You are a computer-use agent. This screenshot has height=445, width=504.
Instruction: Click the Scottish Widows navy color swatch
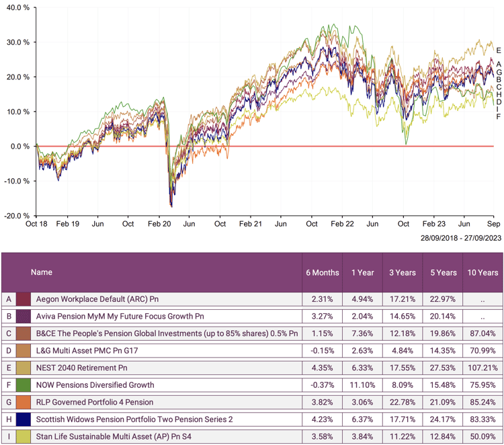[23, 419]
